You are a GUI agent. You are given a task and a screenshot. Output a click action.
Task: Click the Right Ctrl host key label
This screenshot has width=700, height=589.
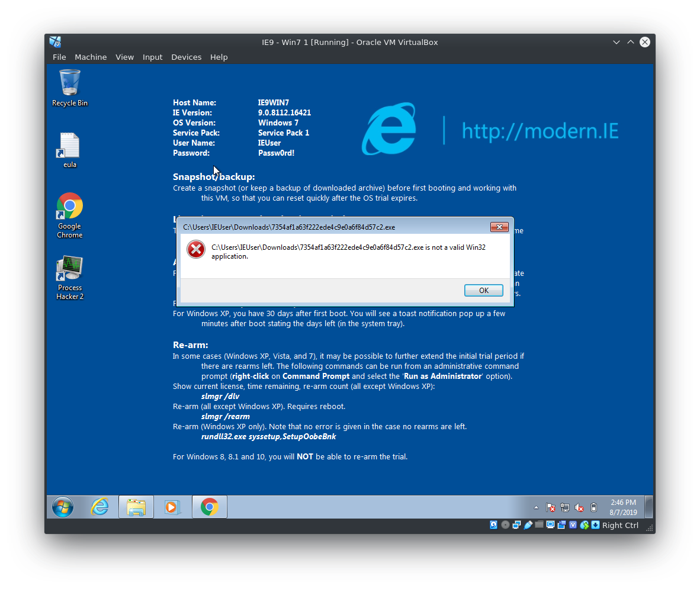(x=621, y=526)
